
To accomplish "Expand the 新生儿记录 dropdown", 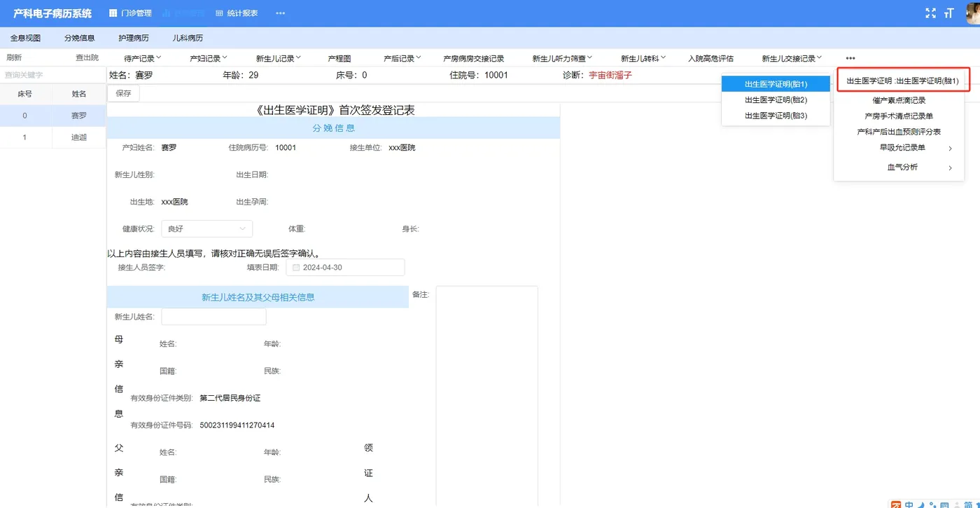I will point(278,58).
